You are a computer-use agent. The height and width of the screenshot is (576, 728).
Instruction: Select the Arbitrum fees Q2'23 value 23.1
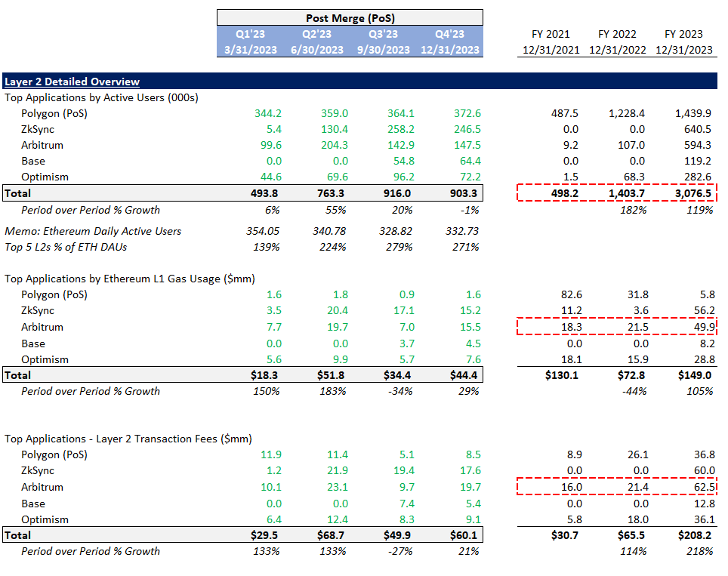pos(338,488)
